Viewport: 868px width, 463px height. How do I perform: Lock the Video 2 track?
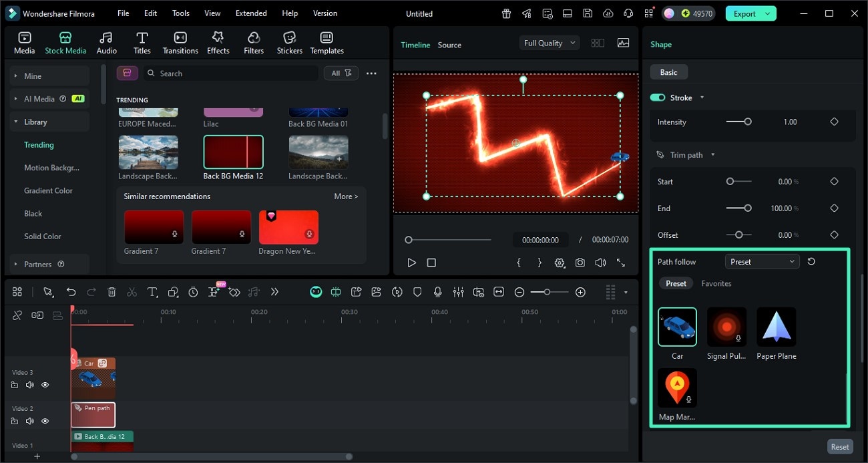(x=15, y=421)
